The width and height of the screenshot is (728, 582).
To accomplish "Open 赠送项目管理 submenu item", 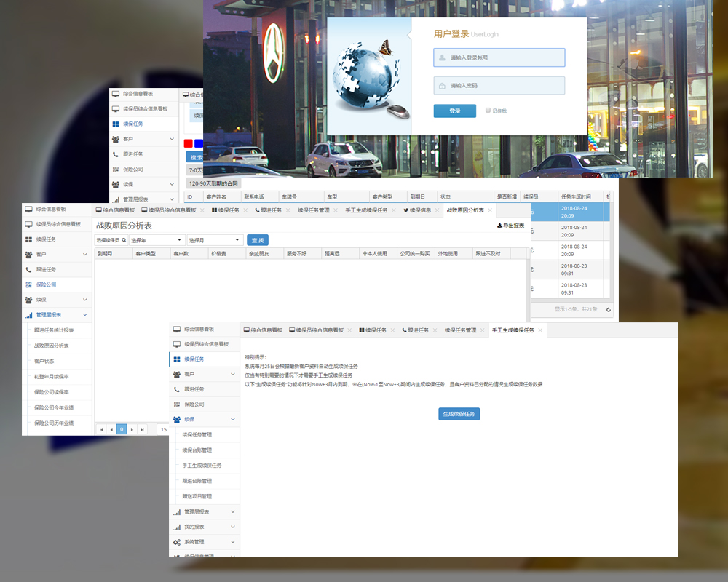I will (x=197, y=496).
